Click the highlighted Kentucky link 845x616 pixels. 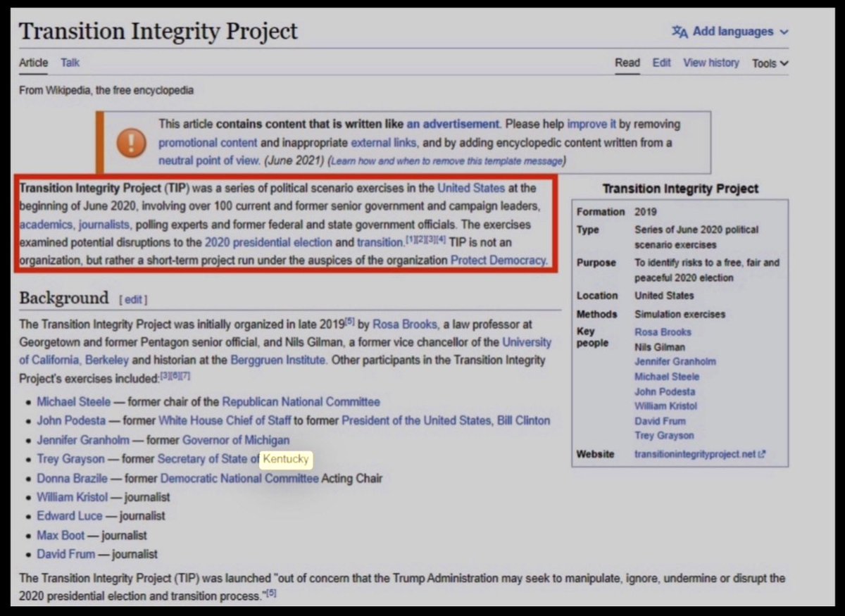click(x=285, y=459)
